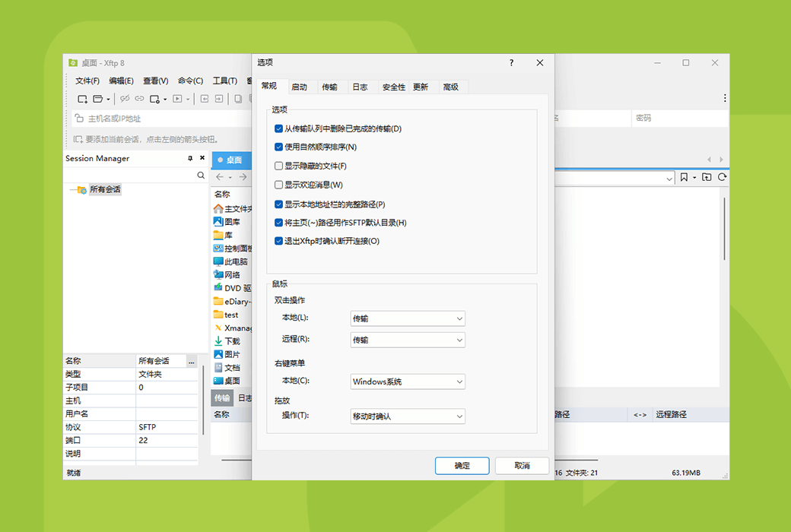Image resolution: width=791 pixels, height=532 pixels.
Task: Click the 确定 button
Action: click(462, 466)
